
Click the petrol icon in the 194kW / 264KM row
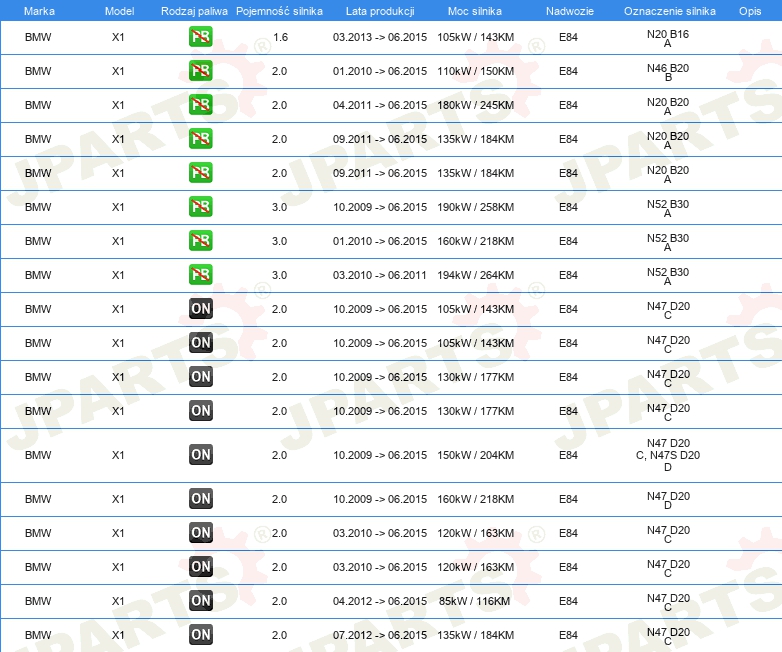tap(200, 274)
